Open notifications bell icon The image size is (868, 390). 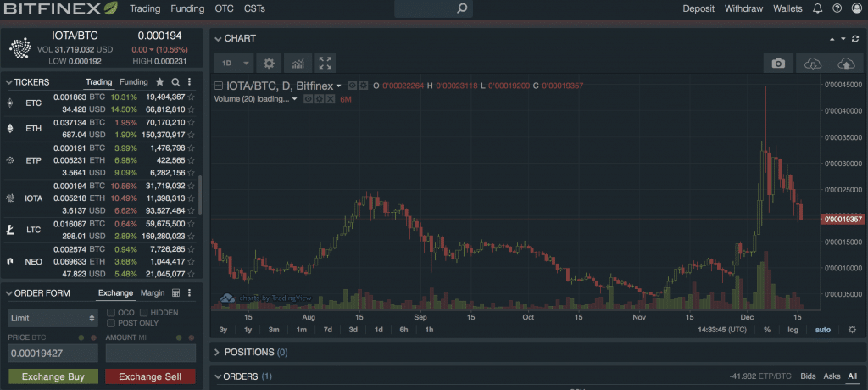click(x=817, y=8)
